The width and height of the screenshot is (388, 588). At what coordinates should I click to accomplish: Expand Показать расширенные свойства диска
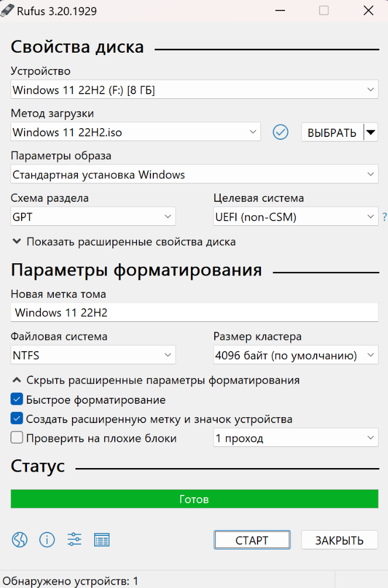tap(124, 242)
